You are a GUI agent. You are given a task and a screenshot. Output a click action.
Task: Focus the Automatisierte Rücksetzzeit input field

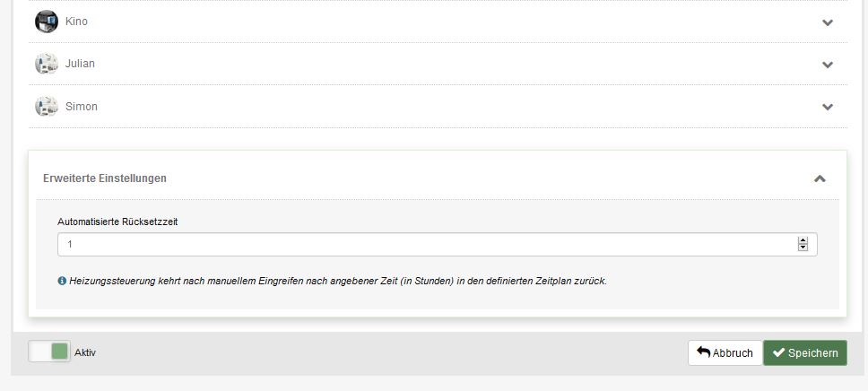438,244
